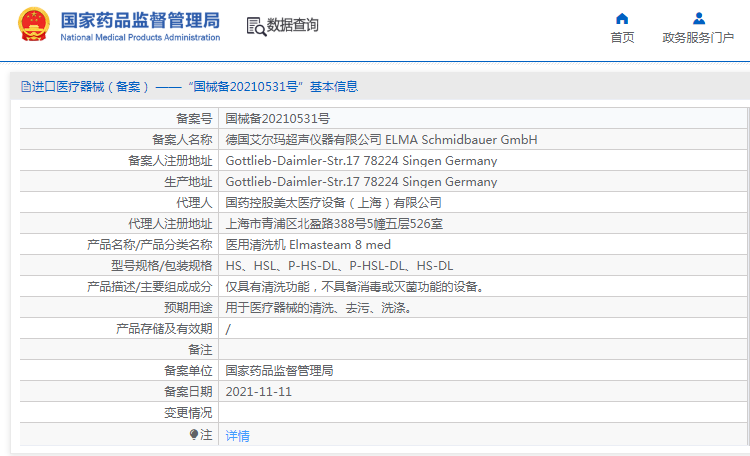Click the 变更情况 label
This screenshot has height=456, width=750.
tap(188, 413)
